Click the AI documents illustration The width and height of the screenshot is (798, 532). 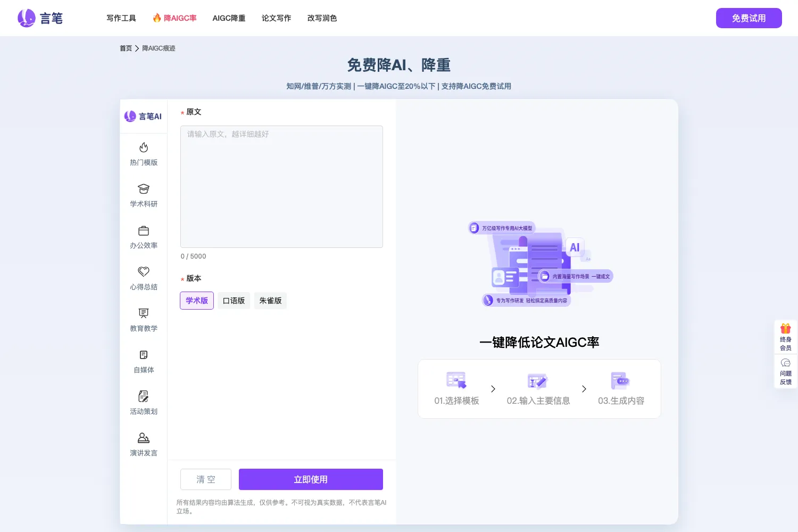(541, 264)
